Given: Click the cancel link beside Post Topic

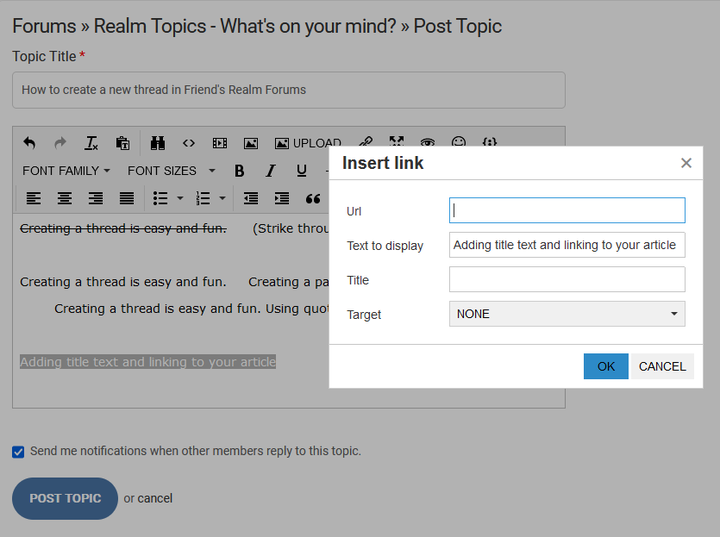Looking at the screenshot, I should tap(155, 498).
